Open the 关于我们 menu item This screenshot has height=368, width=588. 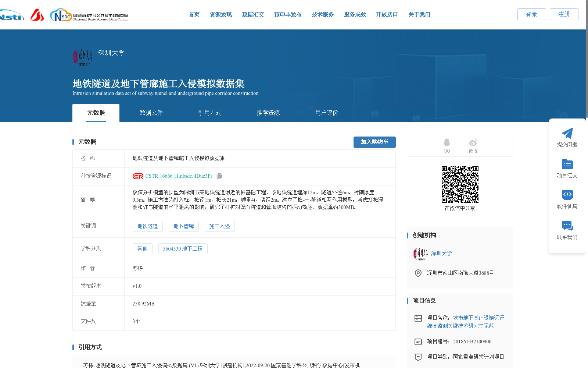(419, 15)
